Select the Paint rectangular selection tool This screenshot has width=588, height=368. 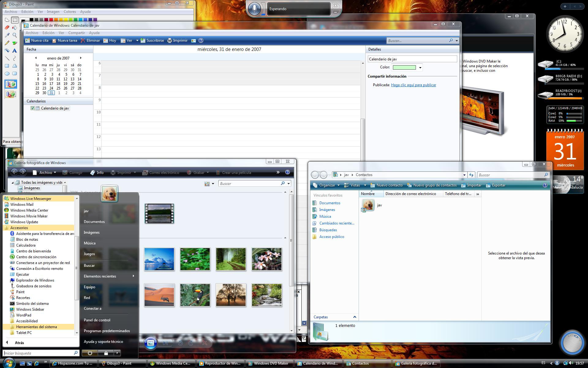(x=14, y=20)
